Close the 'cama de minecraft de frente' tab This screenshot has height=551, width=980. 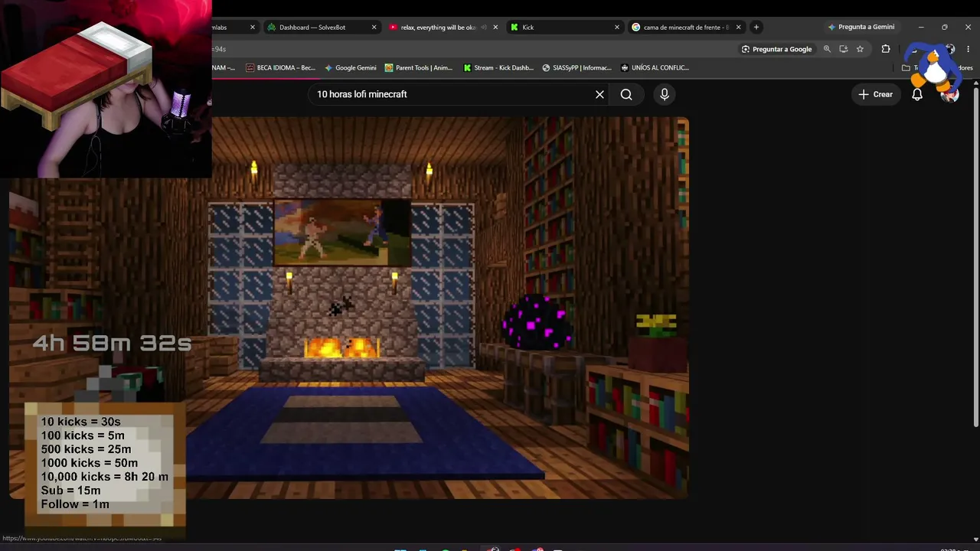pyautogui.click(x=738, y=28)
